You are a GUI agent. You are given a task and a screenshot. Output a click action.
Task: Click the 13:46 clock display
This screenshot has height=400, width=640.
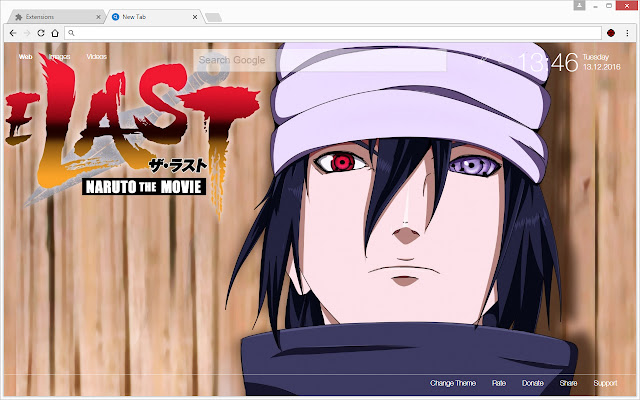click(x=548, y=63)
